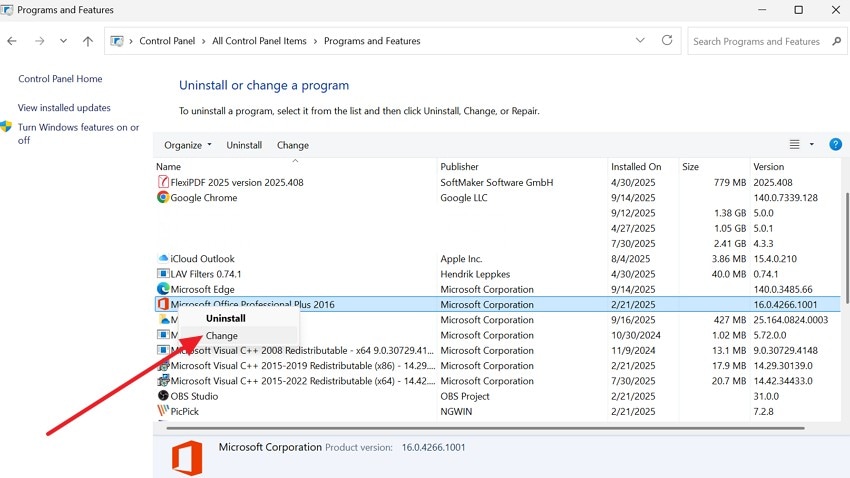Screen dimensions: 850x478
Task: Click the large Office logo in details pane
Action: 187,458
